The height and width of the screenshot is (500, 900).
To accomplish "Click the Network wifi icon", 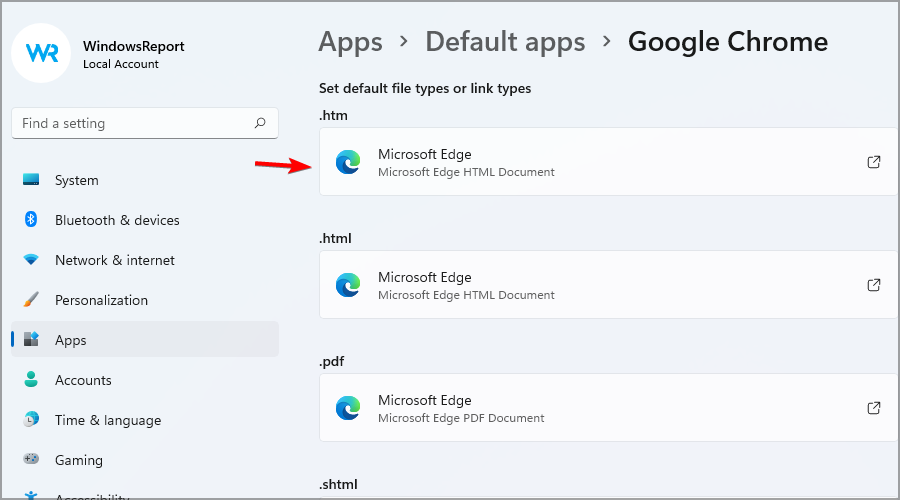I will coord(31,260).
